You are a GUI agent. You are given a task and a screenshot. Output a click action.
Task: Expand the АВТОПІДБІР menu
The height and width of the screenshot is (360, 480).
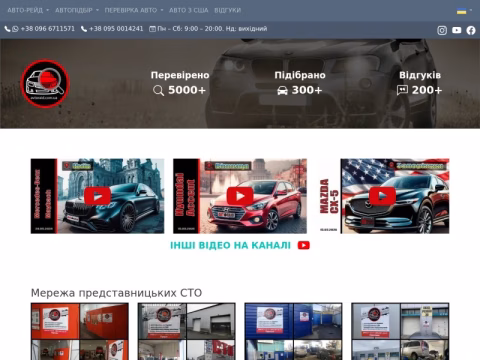(77, 10)
